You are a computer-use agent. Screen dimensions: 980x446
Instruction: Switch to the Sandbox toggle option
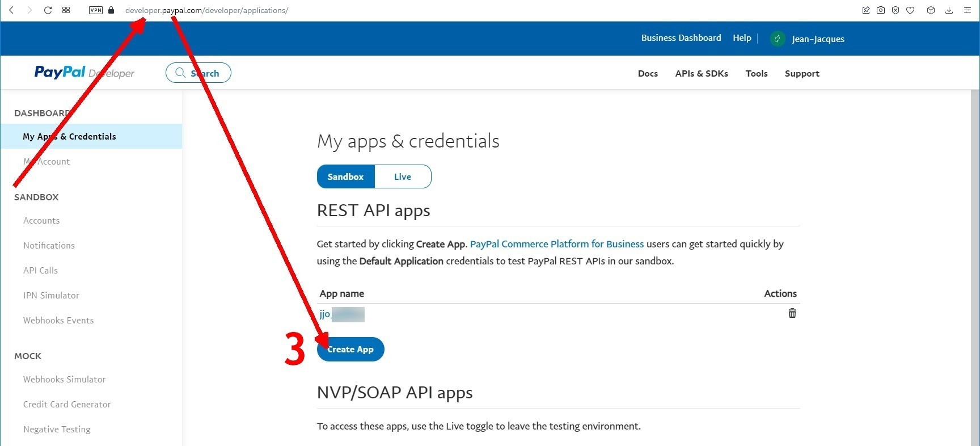(346, 176)
